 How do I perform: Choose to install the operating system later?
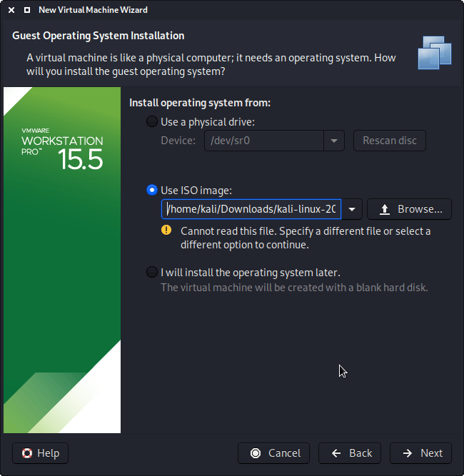pyautogui.click(x=152, y=272)
